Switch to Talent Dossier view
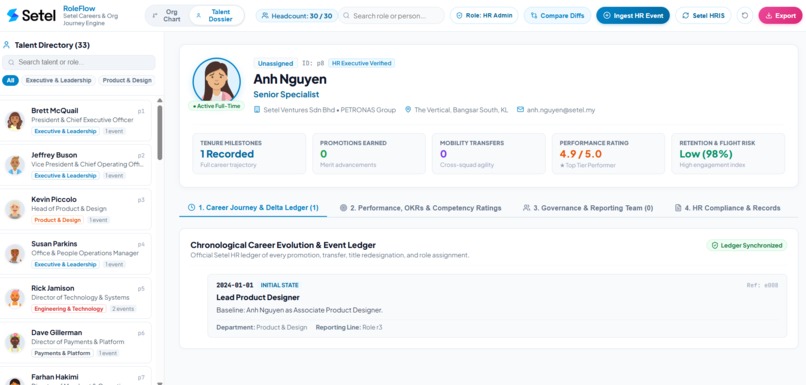 [x=216, y=15]
